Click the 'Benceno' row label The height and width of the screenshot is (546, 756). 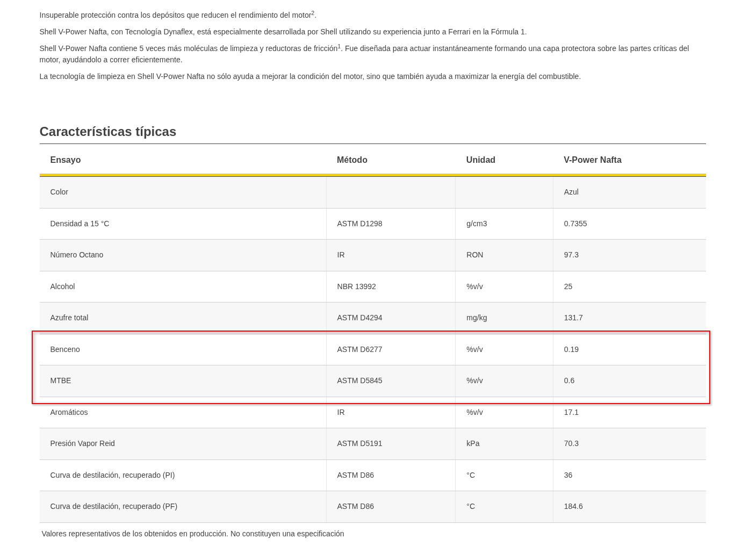tap(65, 349)
